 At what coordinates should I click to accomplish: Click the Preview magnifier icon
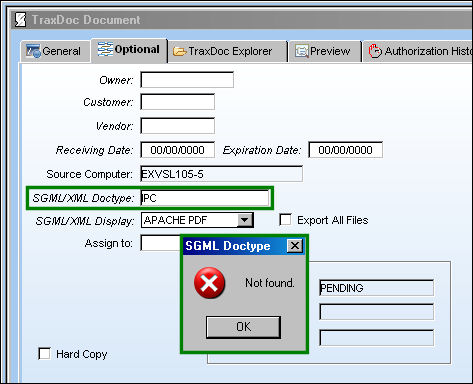[x=301, y=51]
